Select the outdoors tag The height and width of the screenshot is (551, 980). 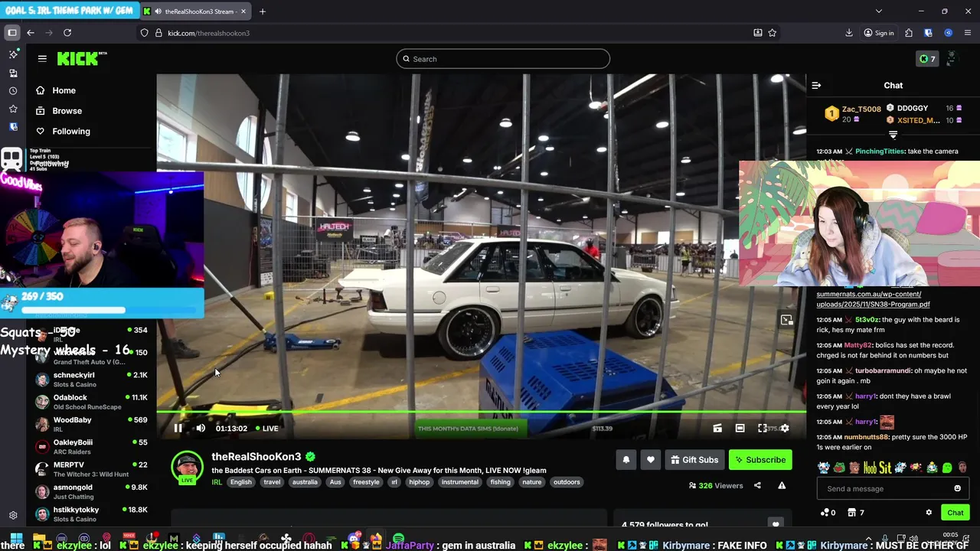click(x=567, y=482)
